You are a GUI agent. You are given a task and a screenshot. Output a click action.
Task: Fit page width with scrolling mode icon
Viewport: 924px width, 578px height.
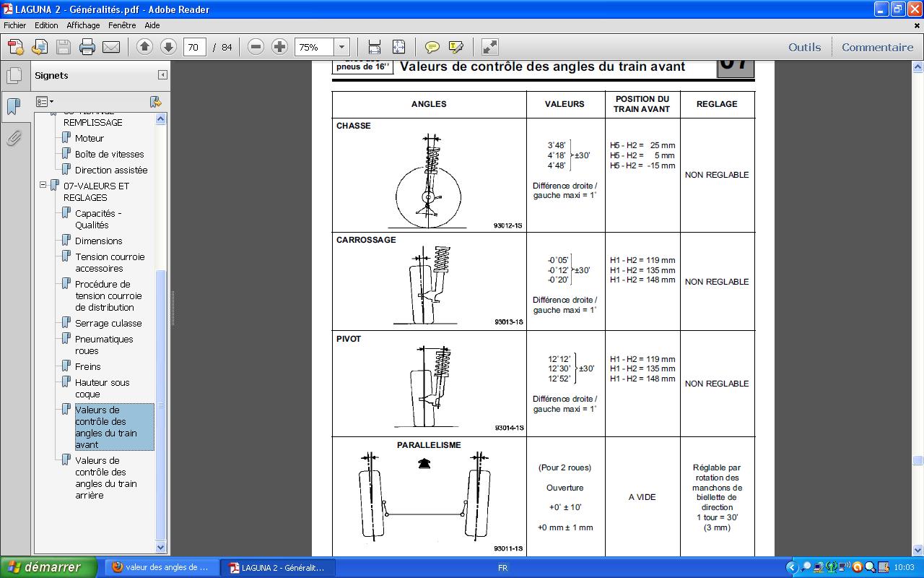[374, 47]
